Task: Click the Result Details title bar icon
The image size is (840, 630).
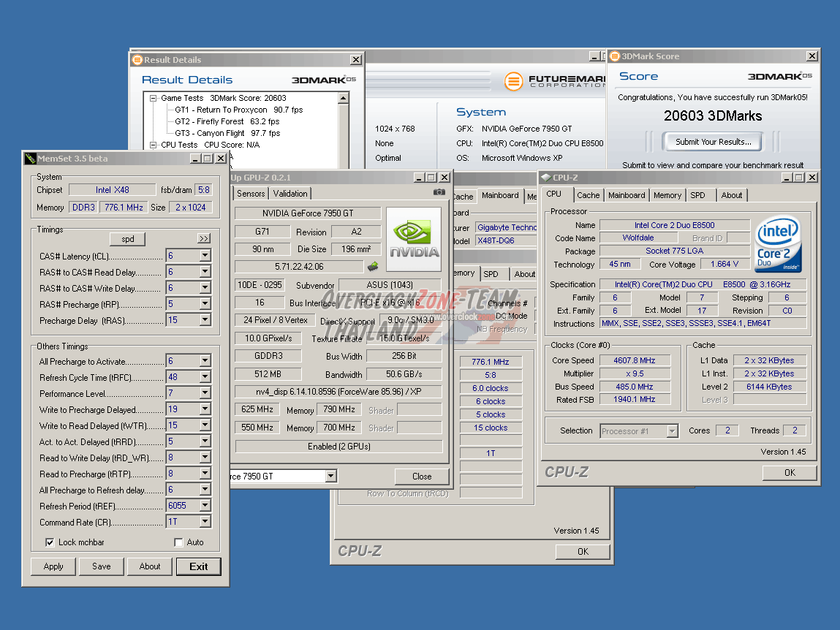Action: (x=137, y=59)
